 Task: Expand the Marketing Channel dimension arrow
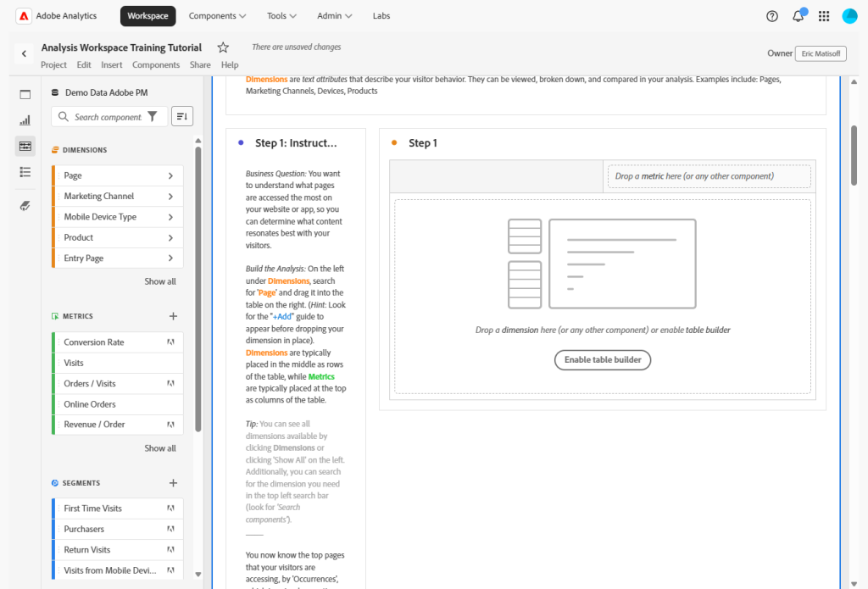click(170, 197)
